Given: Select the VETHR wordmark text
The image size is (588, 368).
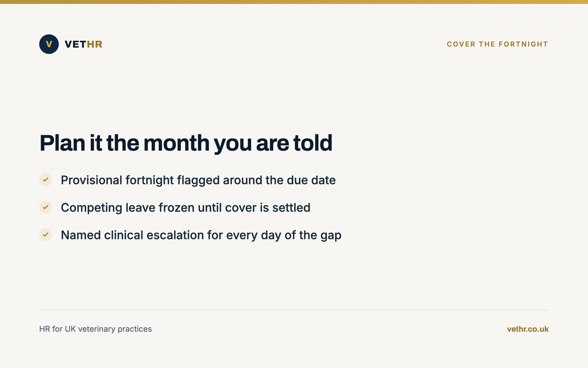Looking at the screenshot, I should click(x=84, y=44).
